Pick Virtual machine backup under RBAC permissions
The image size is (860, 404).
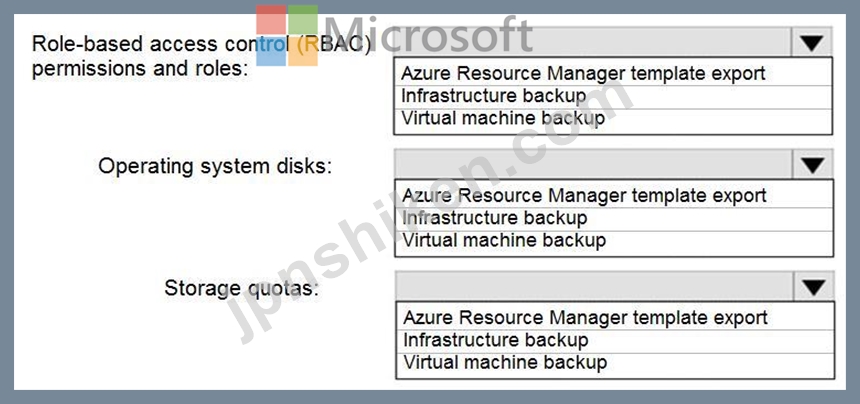613,120
